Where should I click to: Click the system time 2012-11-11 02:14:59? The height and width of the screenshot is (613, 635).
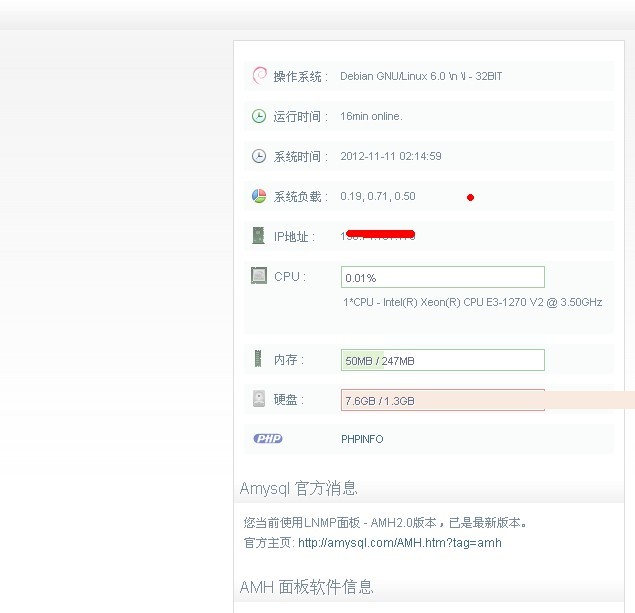(391, 156)
